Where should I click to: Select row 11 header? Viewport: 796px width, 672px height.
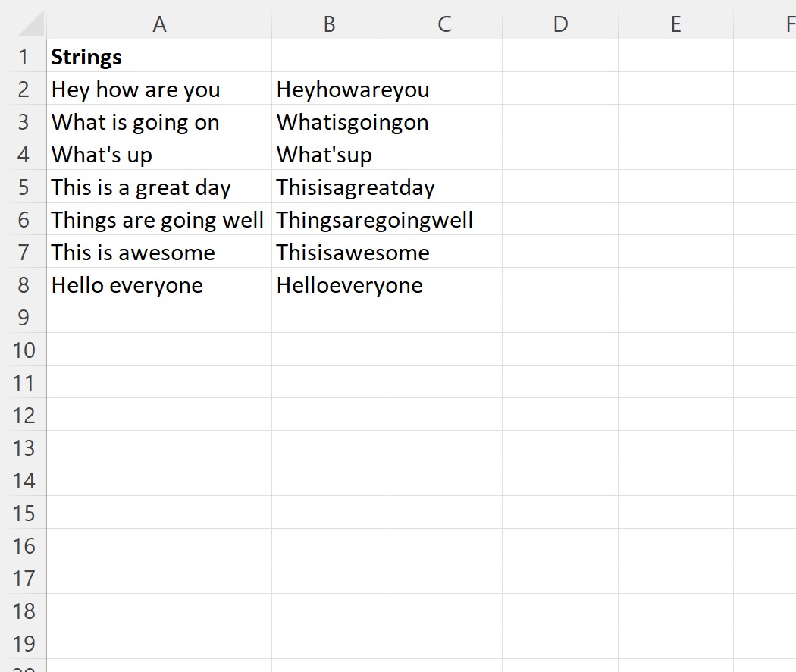pos(24,382)
